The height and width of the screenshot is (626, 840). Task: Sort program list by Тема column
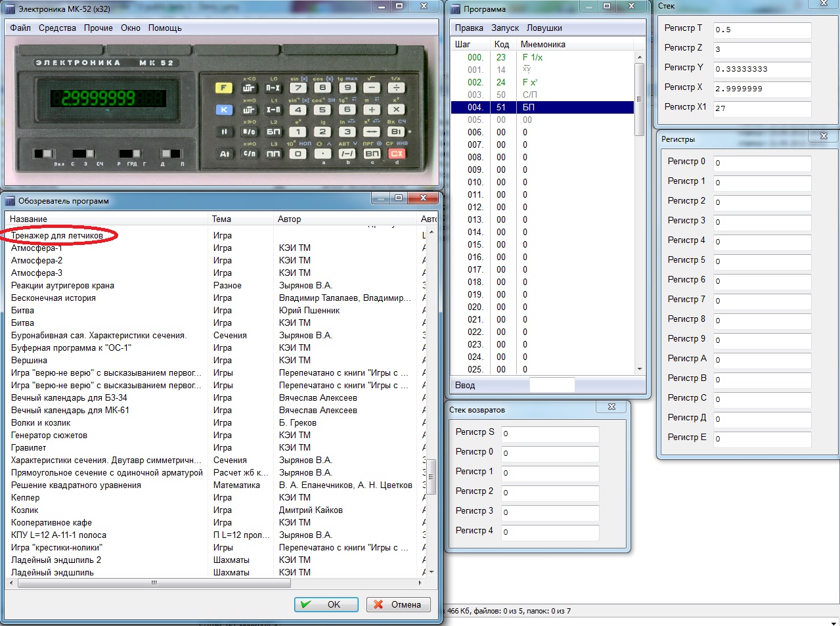tap(240, 219)
